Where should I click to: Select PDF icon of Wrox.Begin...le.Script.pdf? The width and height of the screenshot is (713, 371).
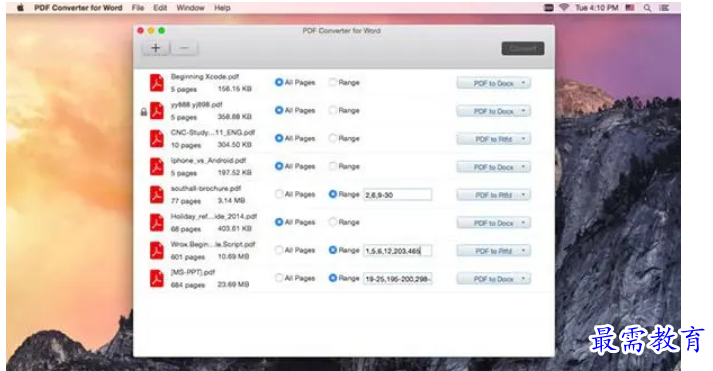[157, 251]
